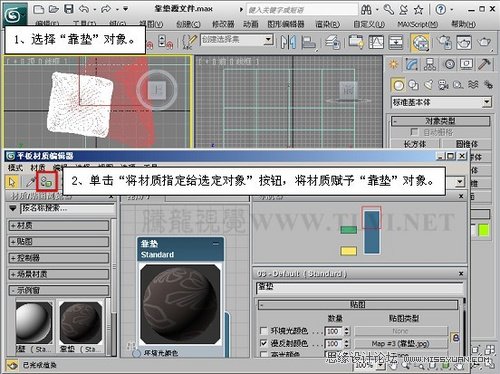Viewport: 500px width, 374px height.
Task: Click the Redo arrow icon
Action: pyautogui.click(x=106, y=9)
